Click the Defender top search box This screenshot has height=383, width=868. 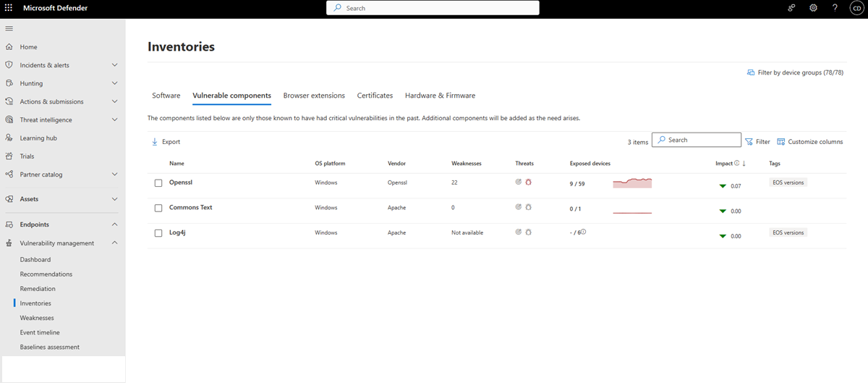(x=433, y=8)
